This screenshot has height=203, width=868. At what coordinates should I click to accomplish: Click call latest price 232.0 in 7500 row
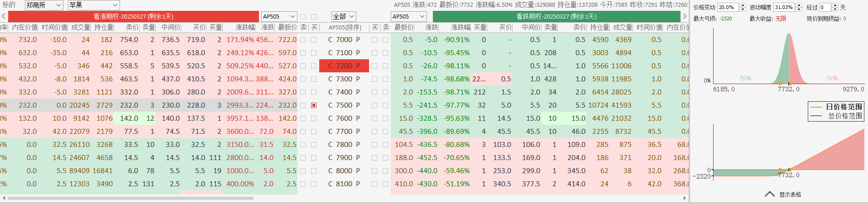click(288, 105)
